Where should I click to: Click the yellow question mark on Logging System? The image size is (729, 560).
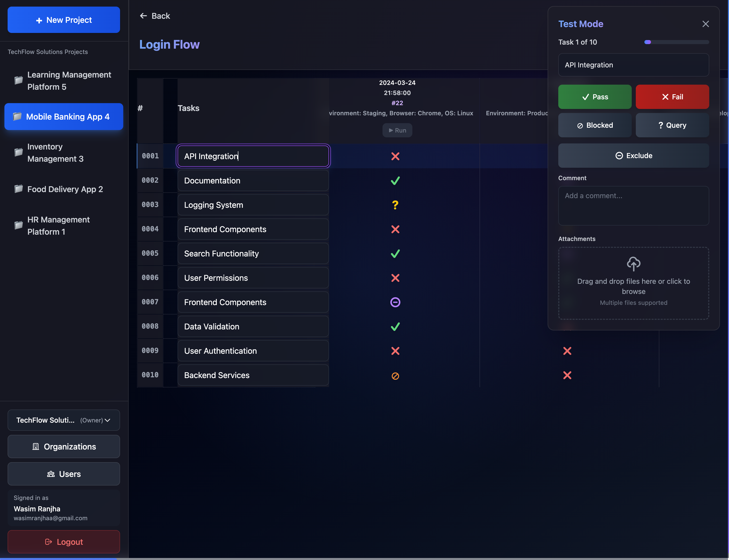tap(395, 205)
